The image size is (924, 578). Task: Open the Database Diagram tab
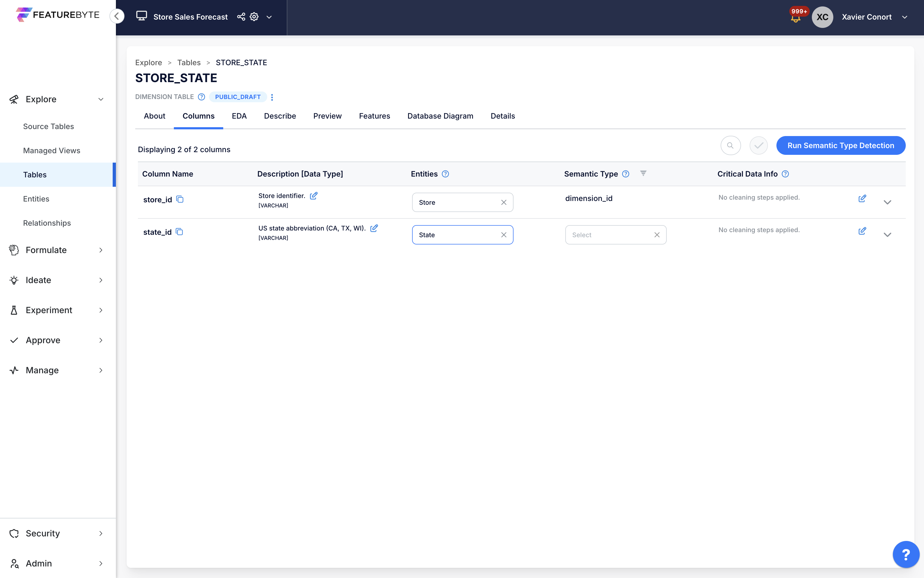tap(440, 116)
